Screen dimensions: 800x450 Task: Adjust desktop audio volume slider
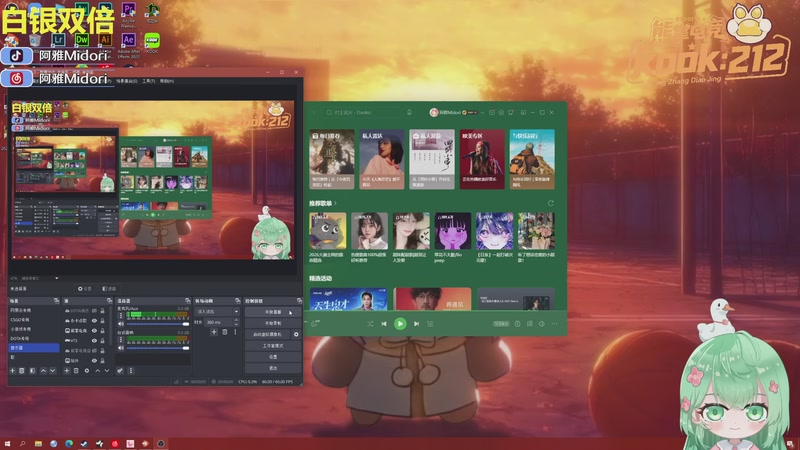point(158,348)
